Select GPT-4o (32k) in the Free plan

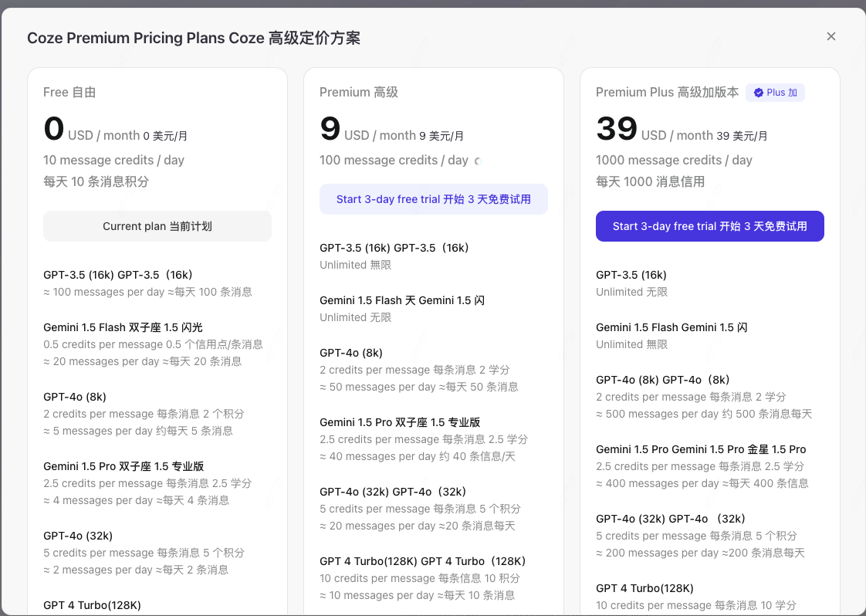click(78, 536)
